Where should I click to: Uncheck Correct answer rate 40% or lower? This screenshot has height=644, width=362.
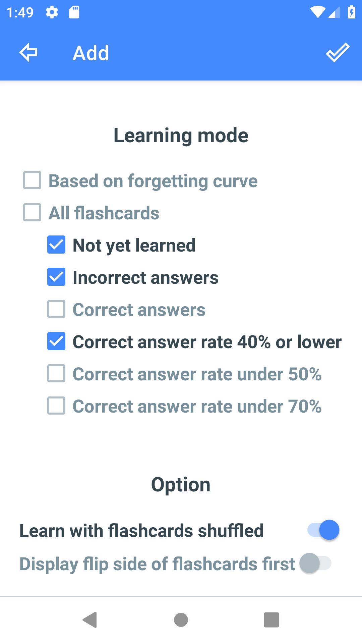56,341
